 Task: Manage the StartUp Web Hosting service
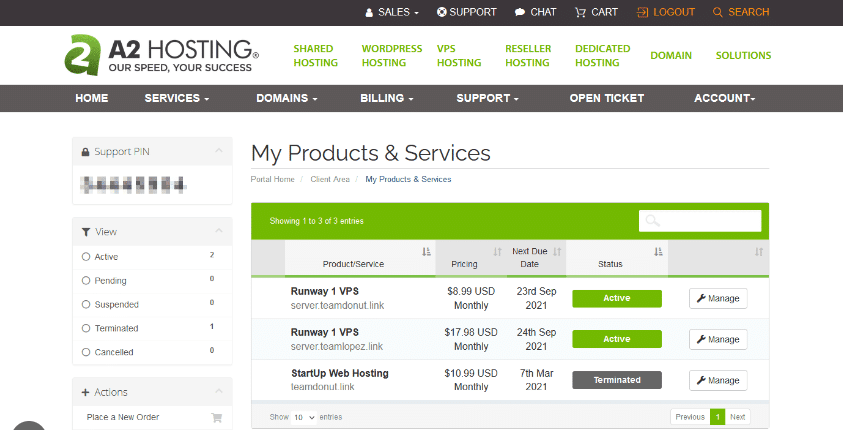pos(718,380)
